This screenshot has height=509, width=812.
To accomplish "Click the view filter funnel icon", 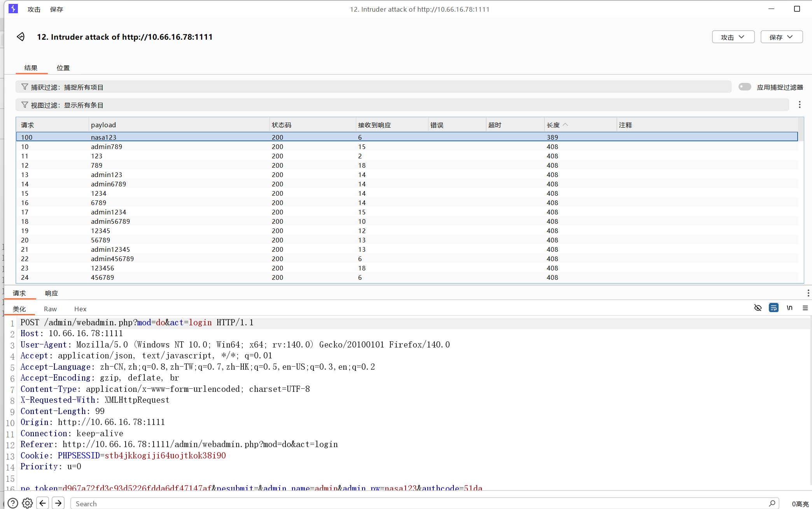I will click(24, 105).
